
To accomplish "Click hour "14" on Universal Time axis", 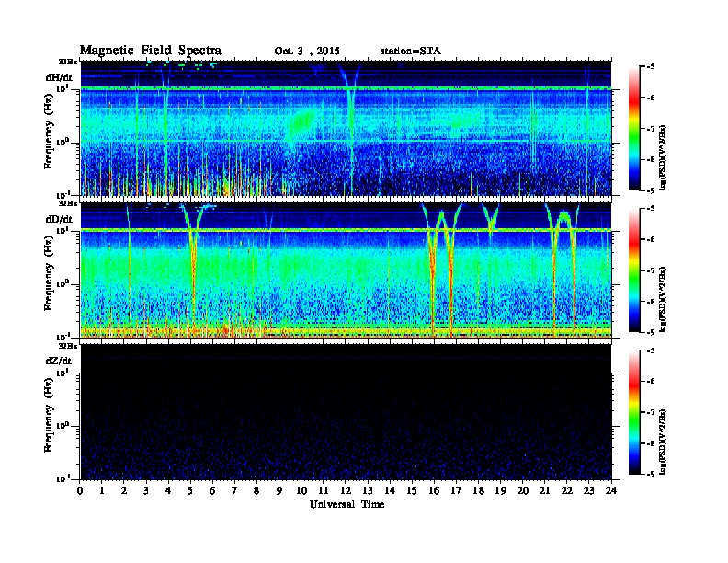I will [390, 491].
